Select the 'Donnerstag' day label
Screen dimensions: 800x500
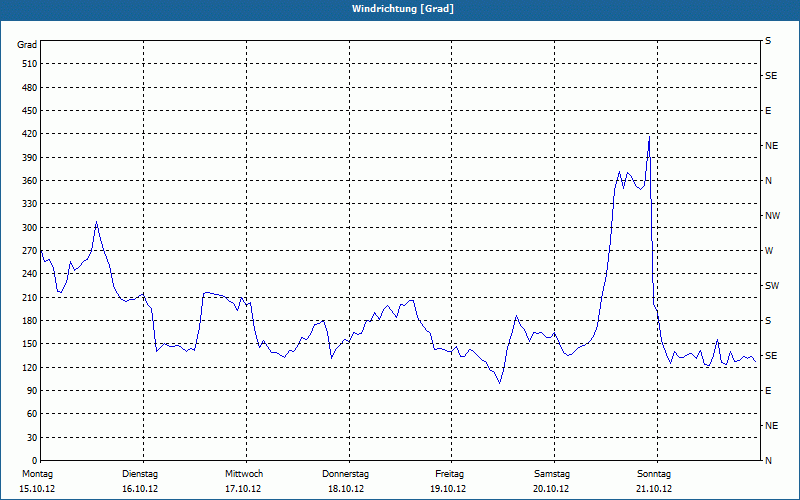[345, 474]
